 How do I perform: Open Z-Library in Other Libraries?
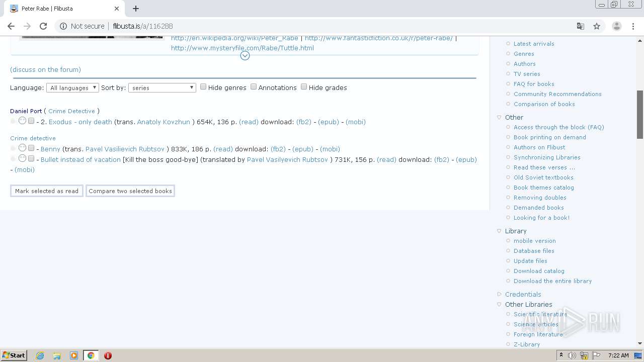[527, 344]
